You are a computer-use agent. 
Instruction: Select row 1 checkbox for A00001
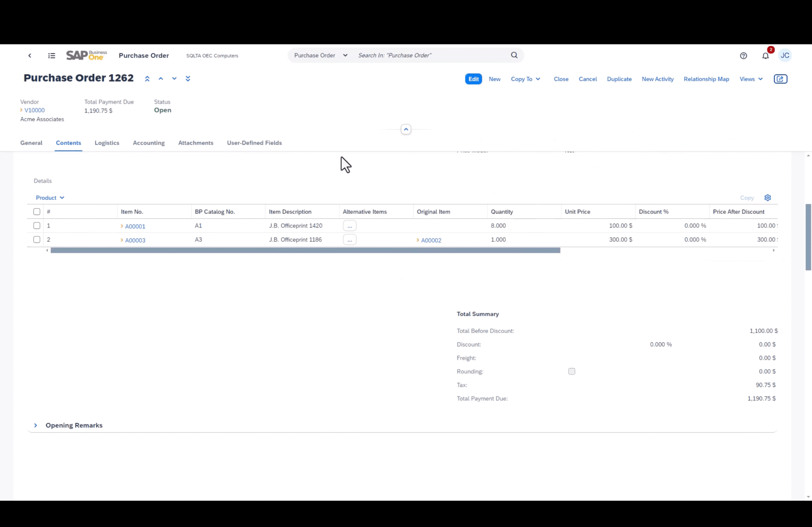pyautogui.click(x=37, y=226)
